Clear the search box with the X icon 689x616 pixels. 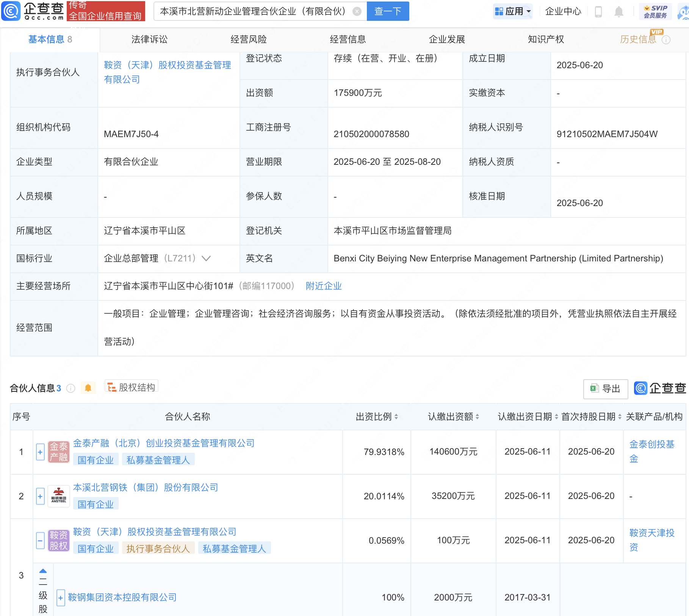pyautogui.click(x=357, y=11)
